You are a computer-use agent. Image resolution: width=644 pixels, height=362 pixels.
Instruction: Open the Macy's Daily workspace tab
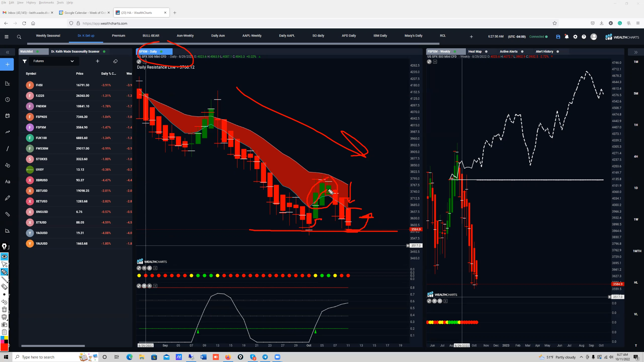[x=413, y=36]
